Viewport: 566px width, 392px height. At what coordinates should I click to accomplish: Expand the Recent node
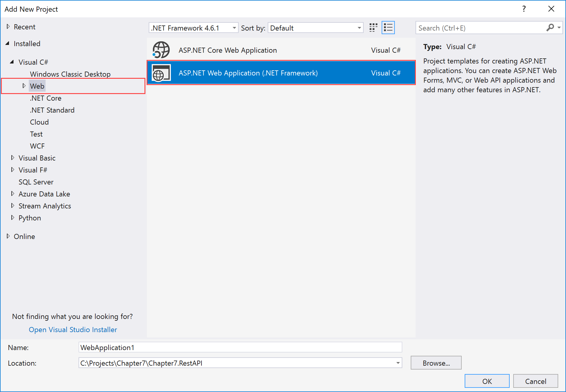point(8,27)
